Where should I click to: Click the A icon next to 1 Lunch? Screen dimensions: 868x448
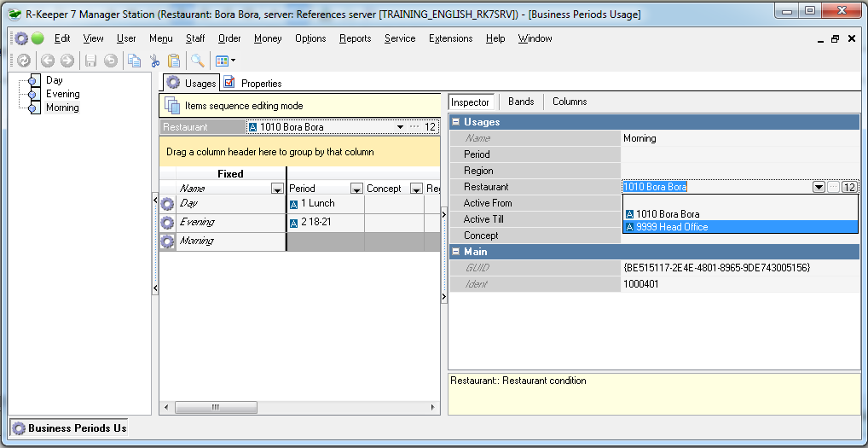click(294, 205)
